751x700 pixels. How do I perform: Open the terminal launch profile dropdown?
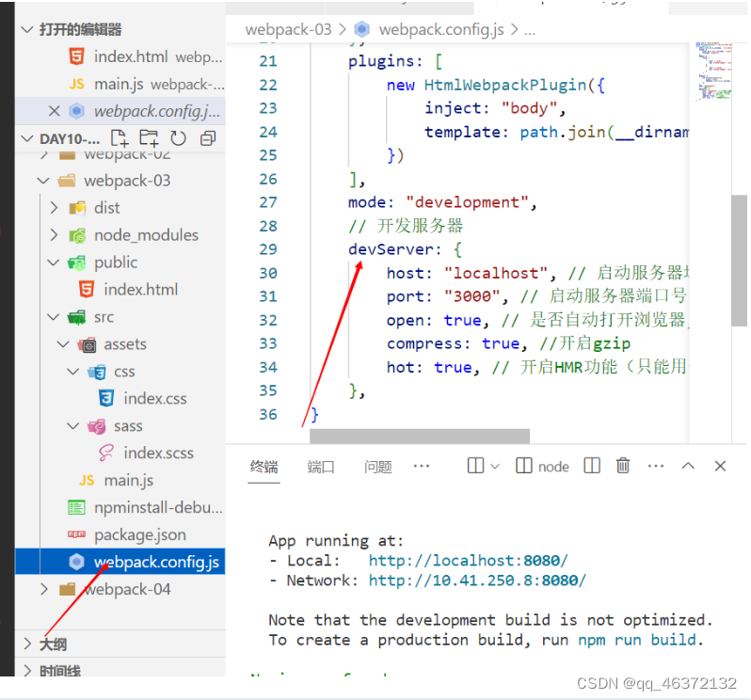pyautogui.click(x=495, y=467)
